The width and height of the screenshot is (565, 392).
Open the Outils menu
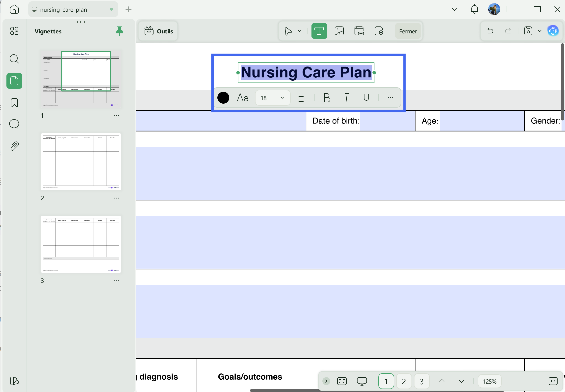tap(158, 31)
